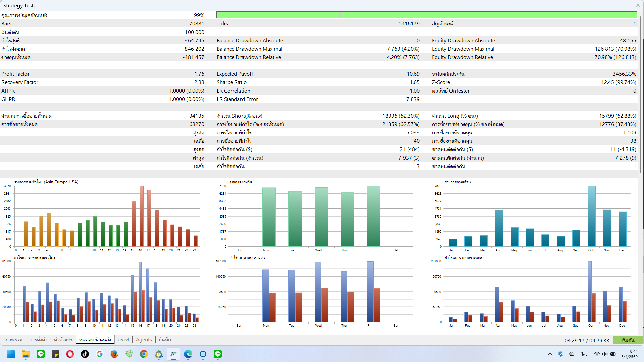Expand the hidden system tray icons chevron
This screenshot has width=644, height=362.
point(550,354)
